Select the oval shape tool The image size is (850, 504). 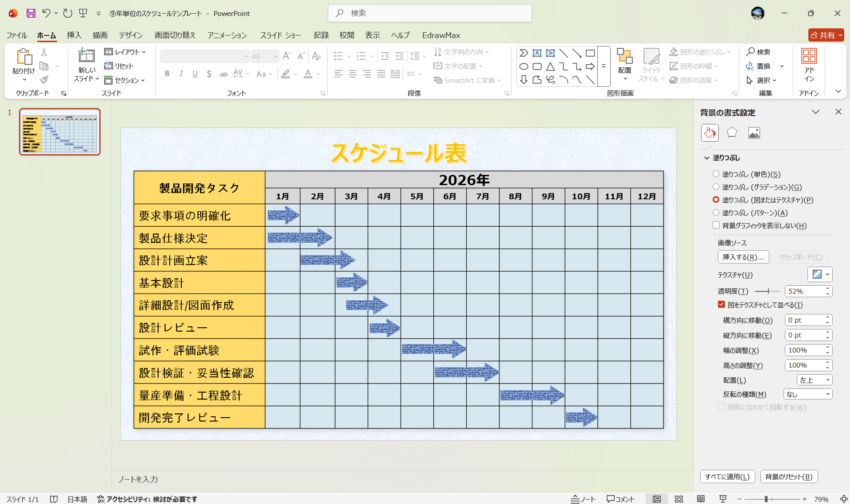[x=523, y=66]
